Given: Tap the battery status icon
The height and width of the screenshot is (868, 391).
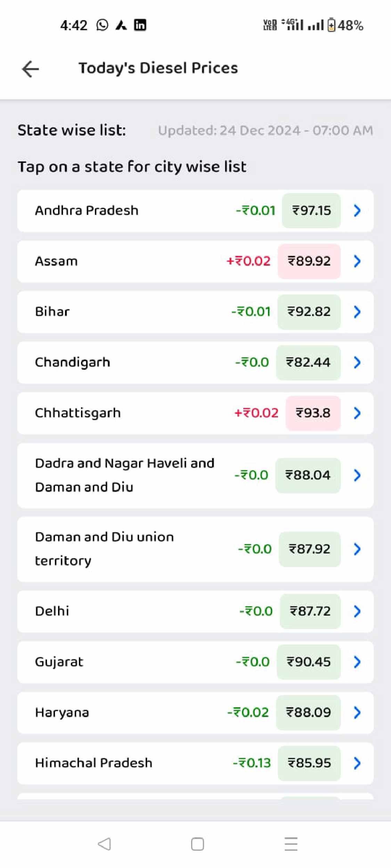Looking at the screenshot, I should [332, 25].
